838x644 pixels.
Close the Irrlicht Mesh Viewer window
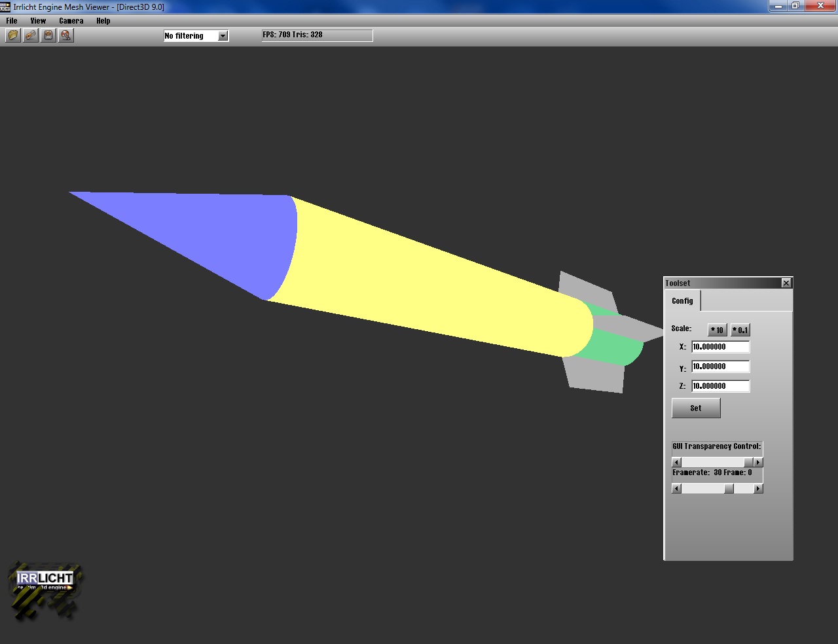click(x=821, y=6)
